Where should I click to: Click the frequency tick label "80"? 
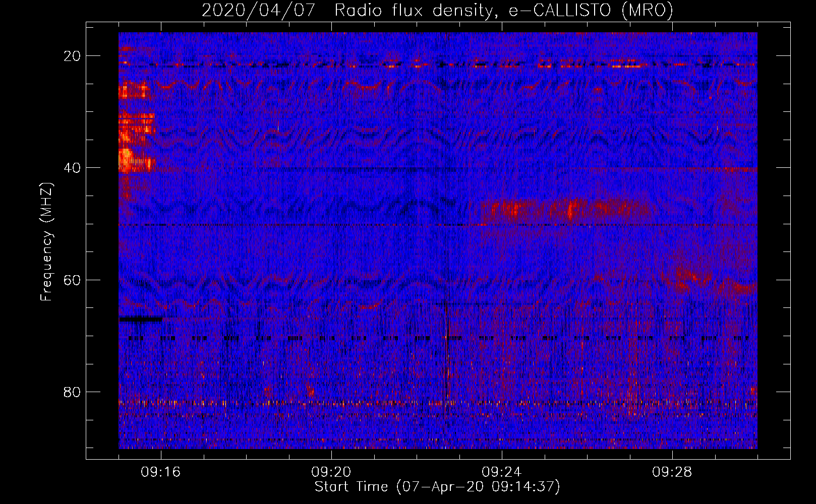pos(72,392)
